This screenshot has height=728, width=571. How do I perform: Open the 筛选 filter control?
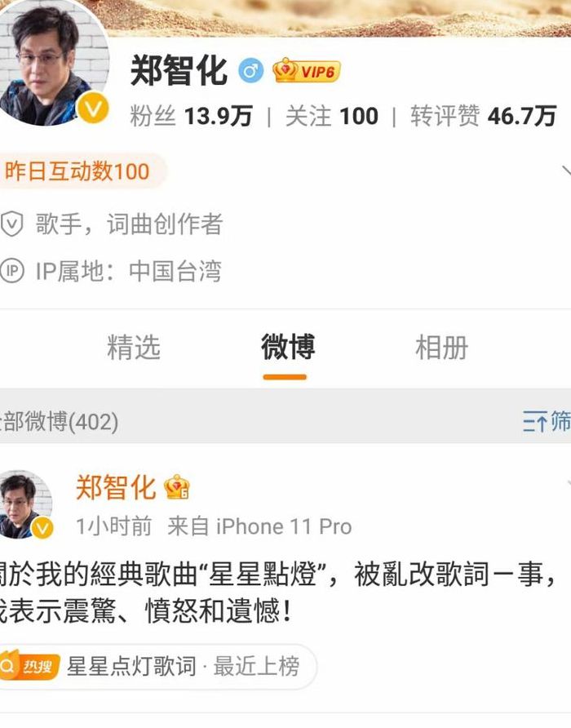click(x=547, y=421)
